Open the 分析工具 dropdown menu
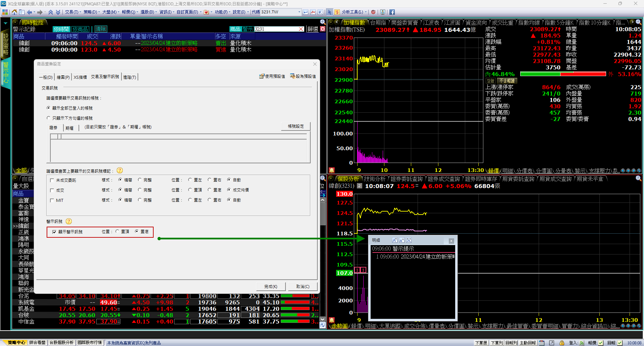Screen dimensions: 644x346 pyautogui.click(x=366, y=12)
